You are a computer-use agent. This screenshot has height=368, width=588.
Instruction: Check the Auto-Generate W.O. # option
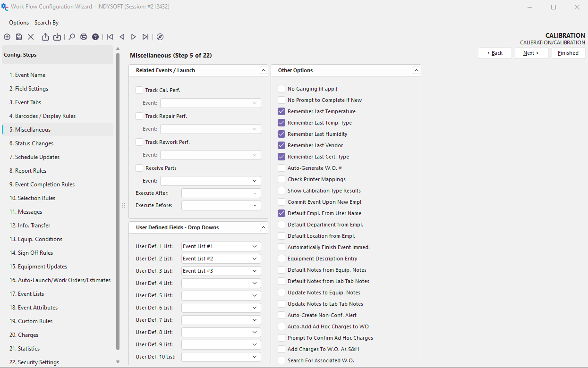[281, 168]
